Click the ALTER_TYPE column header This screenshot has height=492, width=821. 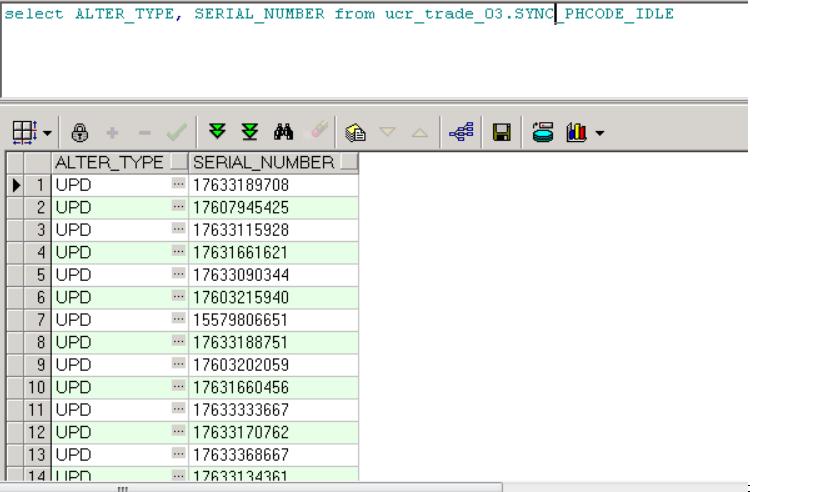(120, 163)
